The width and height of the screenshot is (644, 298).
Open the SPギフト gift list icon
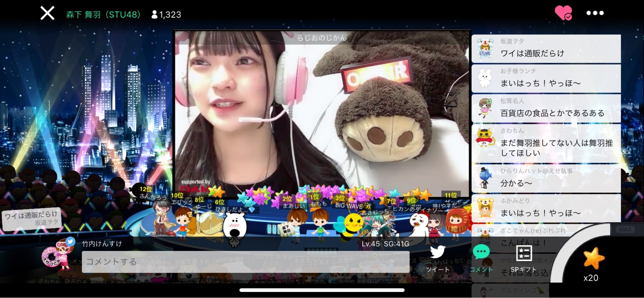click(524, 253)
